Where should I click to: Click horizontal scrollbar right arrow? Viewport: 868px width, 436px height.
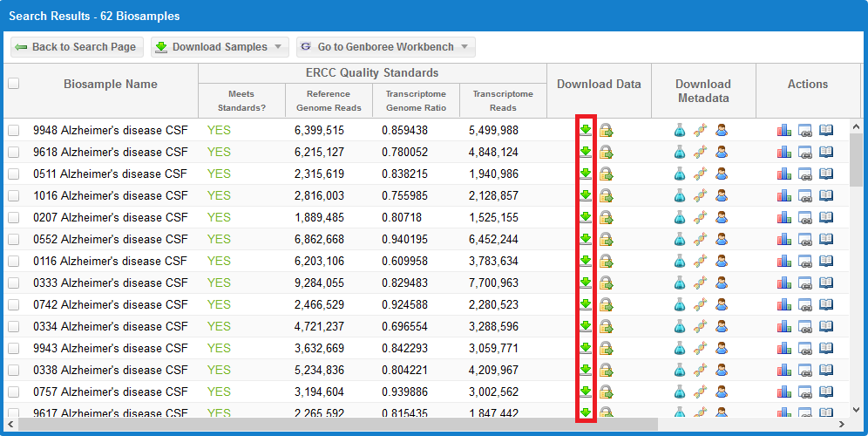(841, 425)
